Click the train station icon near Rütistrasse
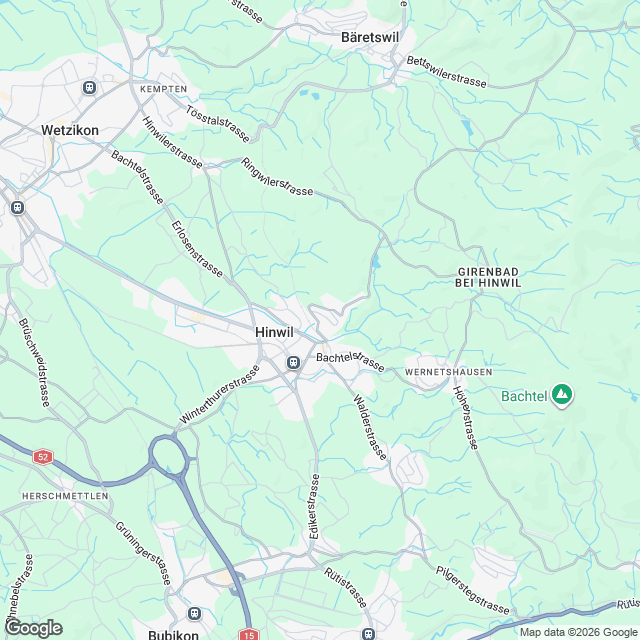Screen dimensions: 640x640 (x=368, y=634)
